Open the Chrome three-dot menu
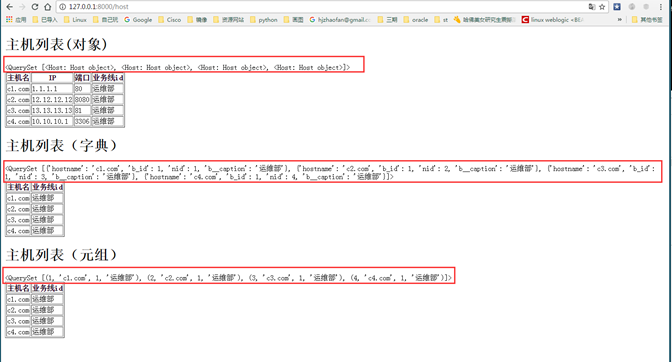The height and width of the screenshot is (362, 672). (x=660, y=7)
